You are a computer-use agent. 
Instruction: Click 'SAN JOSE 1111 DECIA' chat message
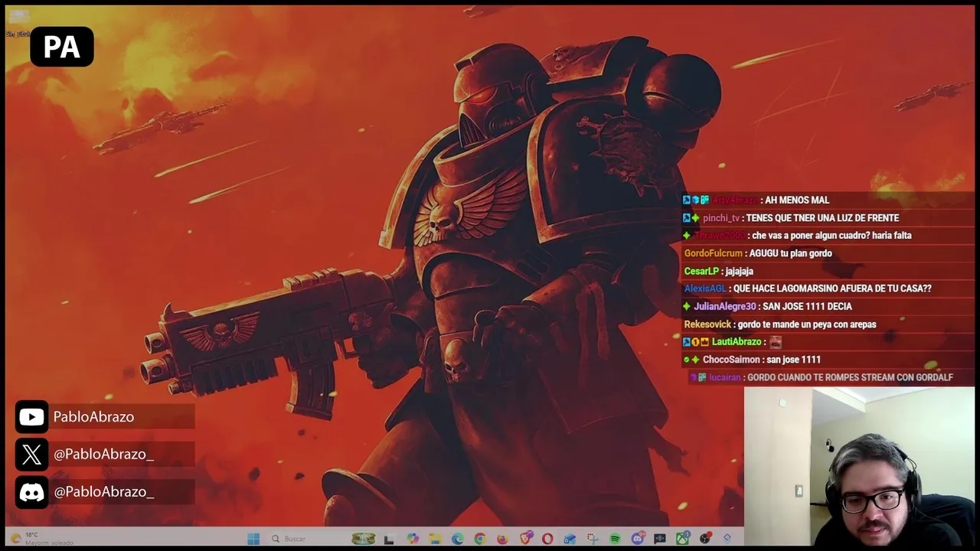tap(807, 306)
